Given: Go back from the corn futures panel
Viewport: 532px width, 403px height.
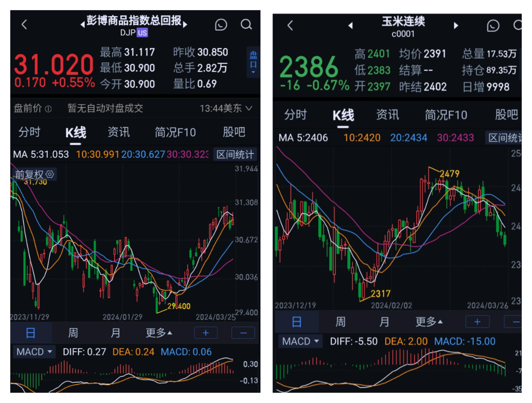Looking at the screenshot, I should click(x=290, y=25).
